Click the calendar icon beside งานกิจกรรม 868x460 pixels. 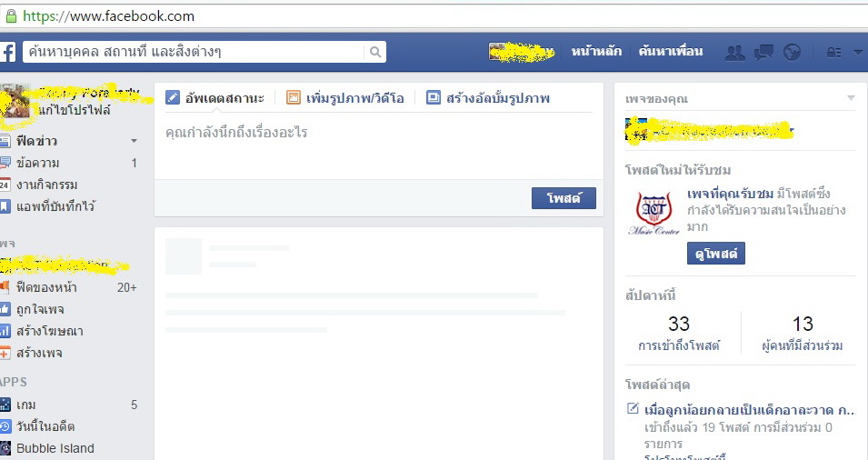(5, 185)
